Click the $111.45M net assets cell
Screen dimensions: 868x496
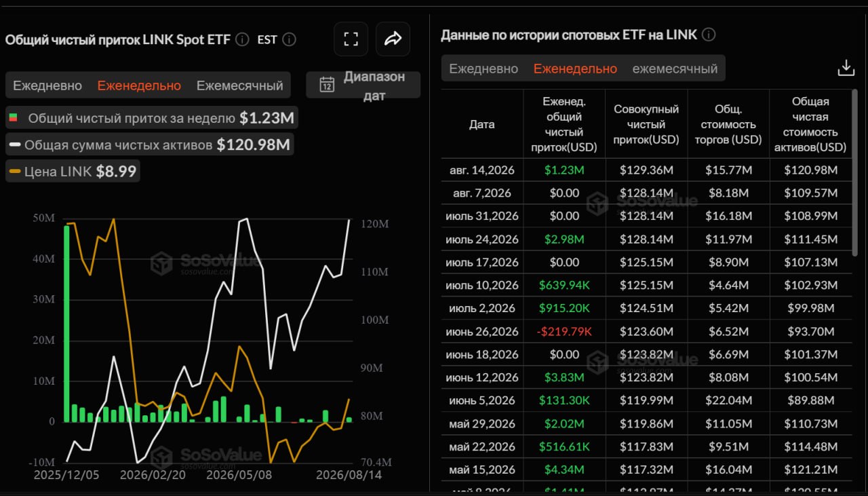(810, 240)
